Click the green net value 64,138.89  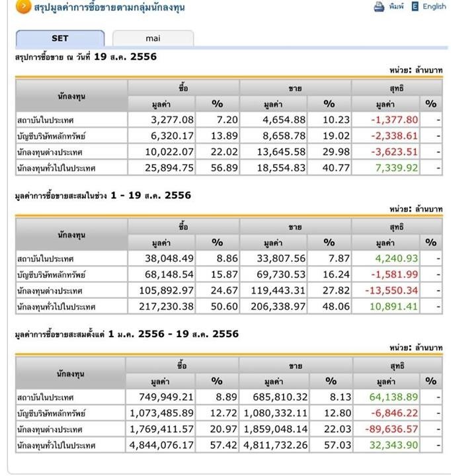tap(394, 397)
